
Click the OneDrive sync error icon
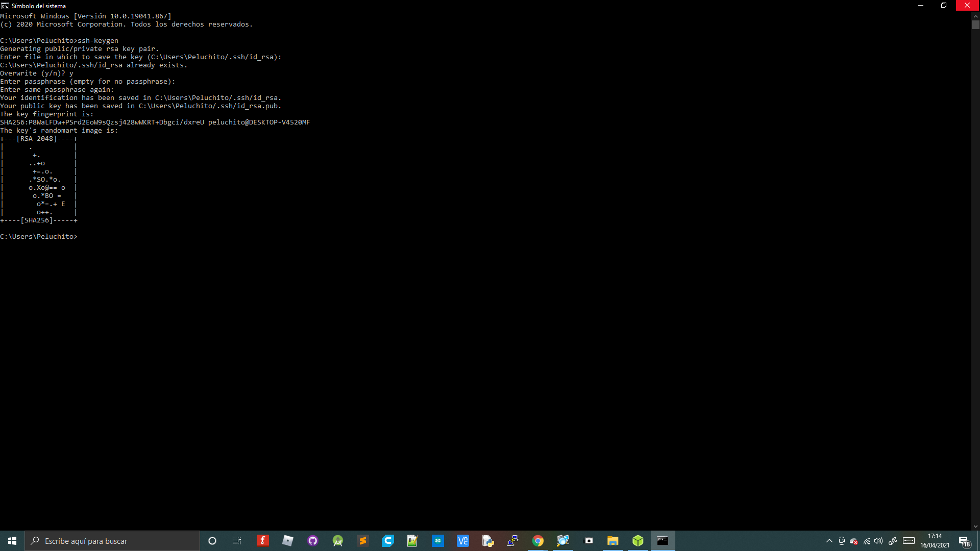pyautogui.click(x=854, y=541)
